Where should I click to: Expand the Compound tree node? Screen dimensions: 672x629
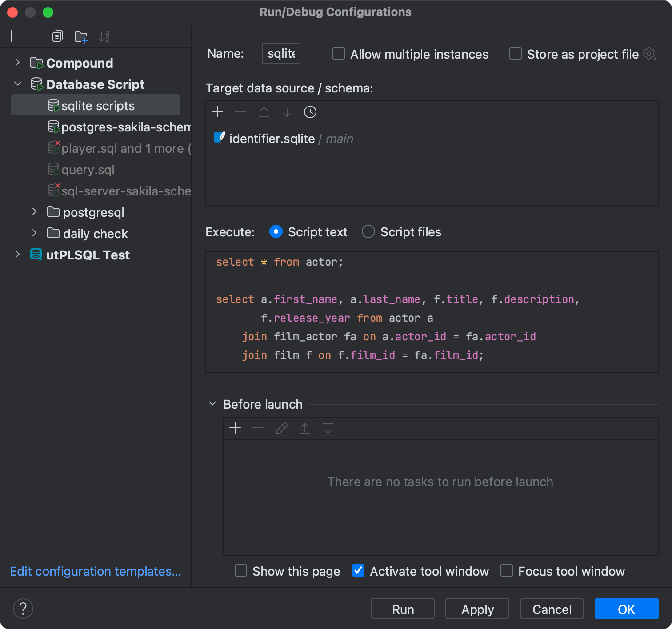pyautogui.click(x=17, y=63)
